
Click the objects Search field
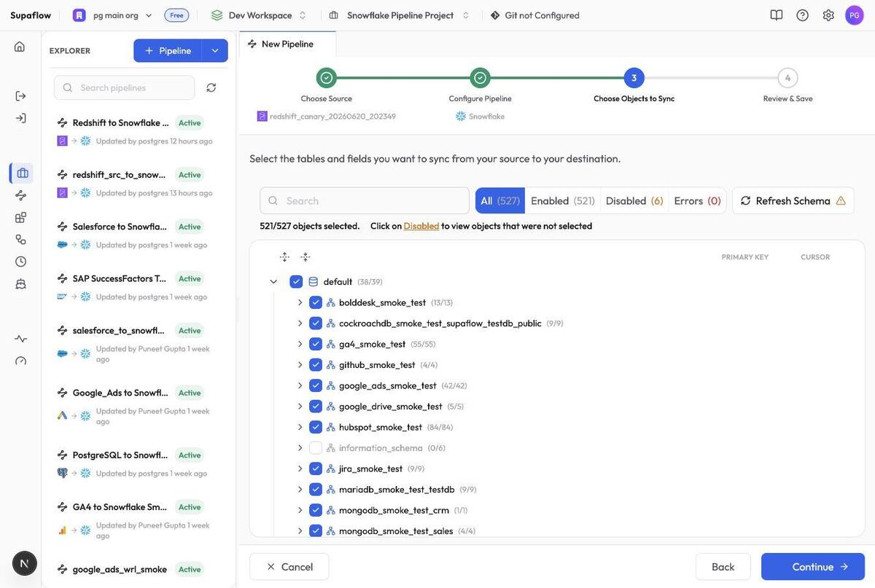(x=365, y=200)
